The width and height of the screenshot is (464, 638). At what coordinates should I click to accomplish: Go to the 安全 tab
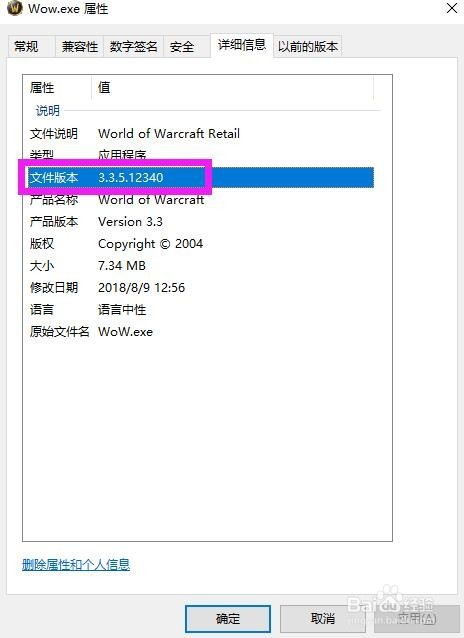(186, 46)
